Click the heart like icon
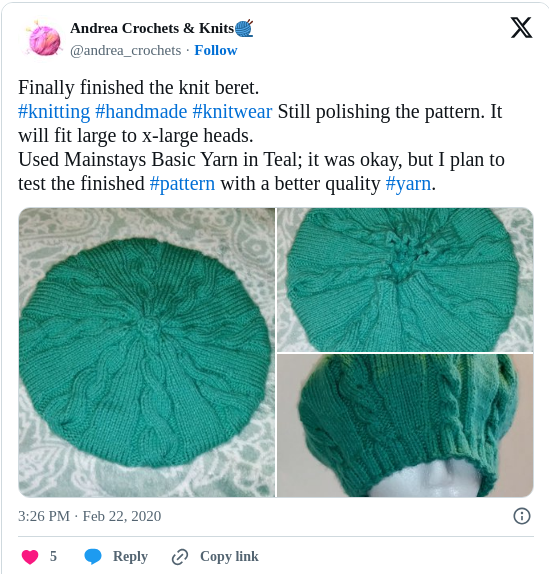This screenshot has height=574, width=549. 30,557
